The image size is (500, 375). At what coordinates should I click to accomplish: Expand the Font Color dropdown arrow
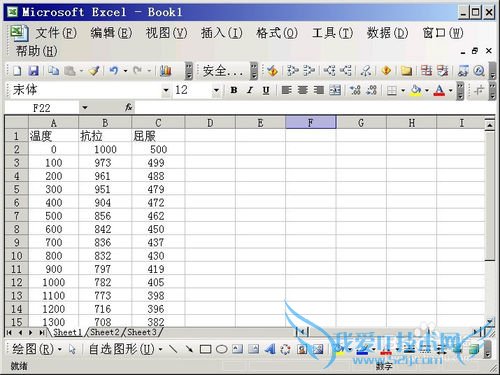(450, 90)
